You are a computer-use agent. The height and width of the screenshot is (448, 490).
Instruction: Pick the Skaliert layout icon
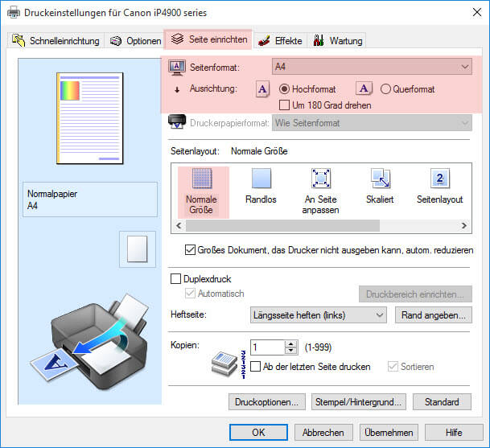[380, 179]
